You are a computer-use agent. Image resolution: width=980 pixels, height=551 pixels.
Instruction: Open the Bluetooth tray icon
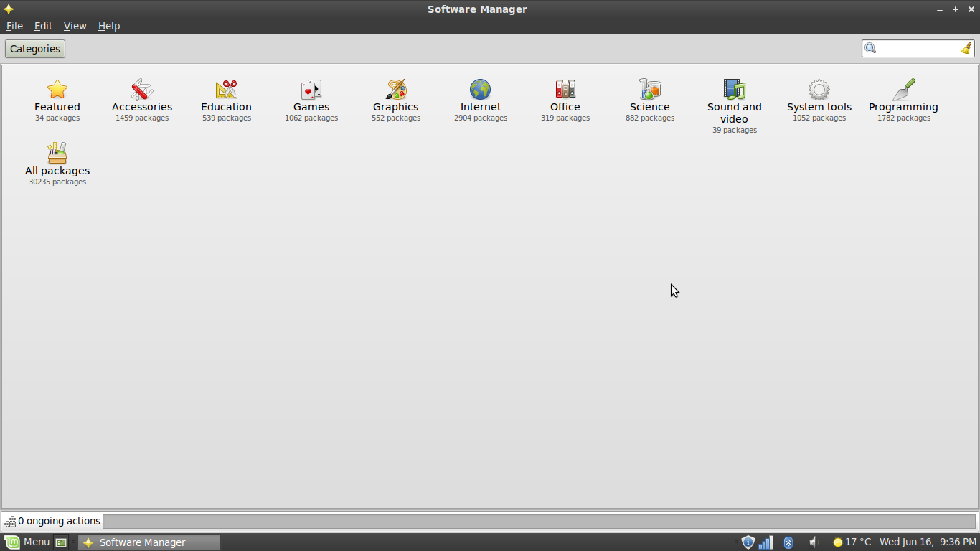[788, 542]
